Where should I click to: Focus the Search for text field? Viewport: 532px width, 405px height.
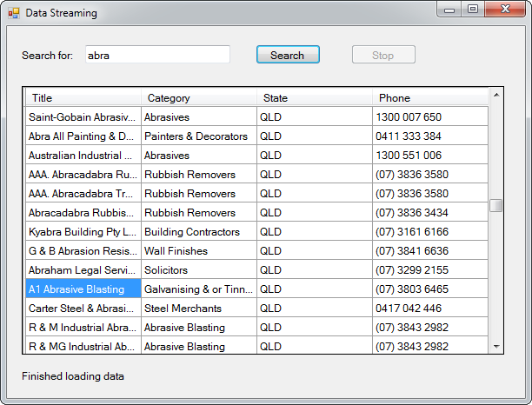(157, 54)
